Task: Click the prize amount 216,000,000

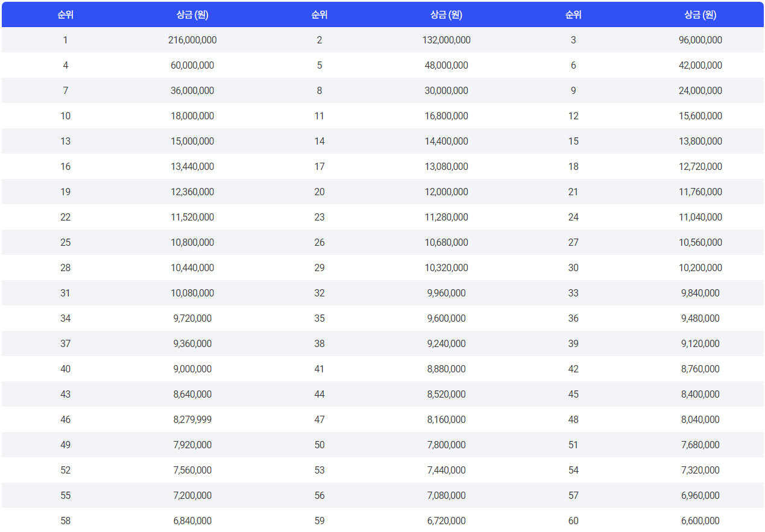Action: click(192, 40)
